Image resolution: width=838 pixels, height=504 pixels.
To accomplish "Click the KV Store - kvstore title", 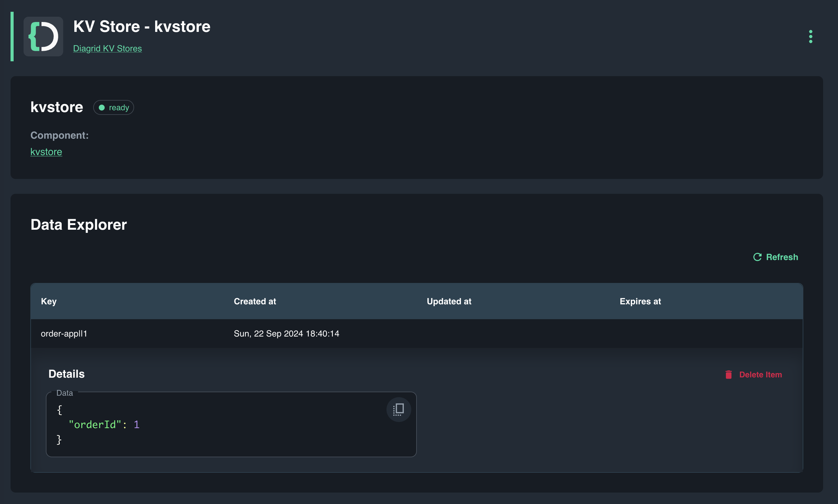I will (142, 27).
